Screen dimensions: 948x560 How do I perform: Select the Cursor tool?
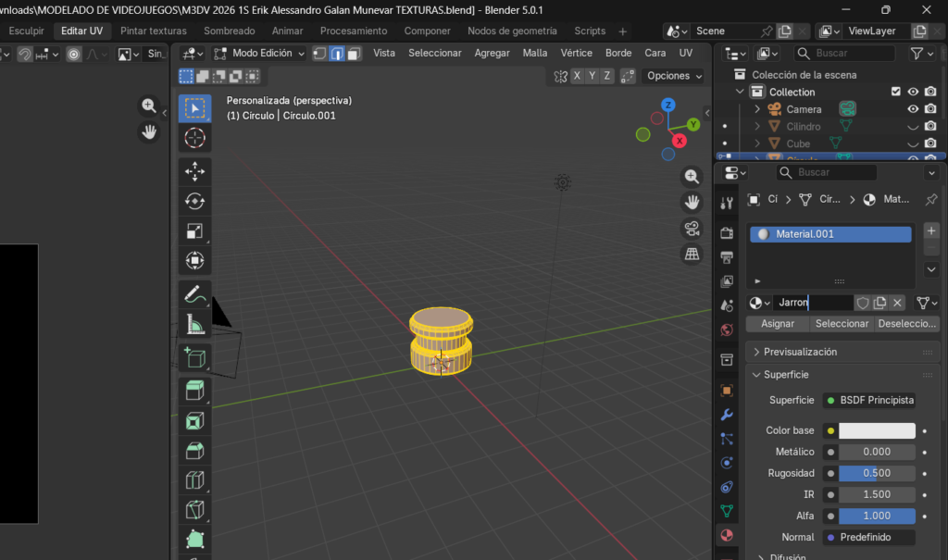pyautogui.click(x=194, y=137)
